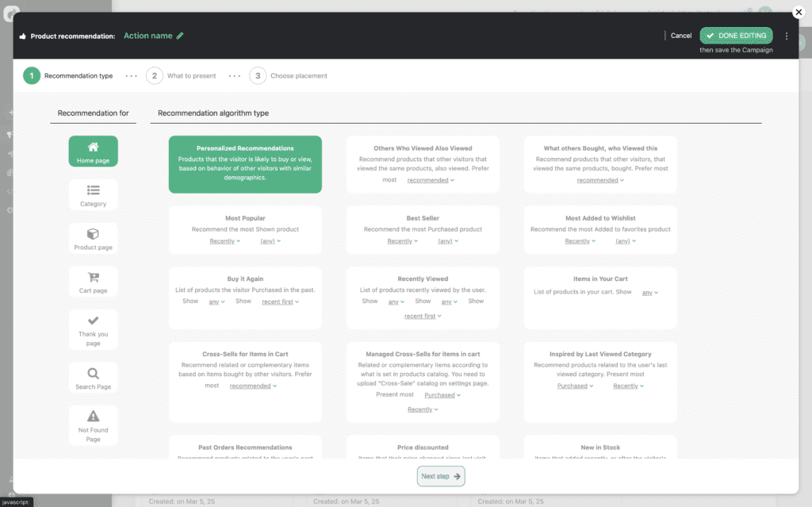The width and height of the screenshot is (812, 507).
Task: Expand the Recently dropdown under Most Popular
Action: point(224,241)
